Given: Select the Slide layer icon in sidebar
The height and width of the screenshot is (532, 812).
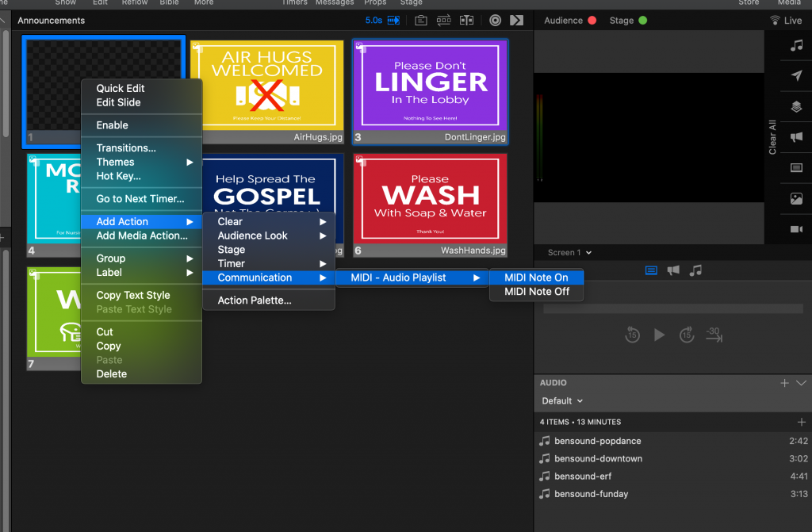Looking at the screenshot, I should tap(796, 168).
